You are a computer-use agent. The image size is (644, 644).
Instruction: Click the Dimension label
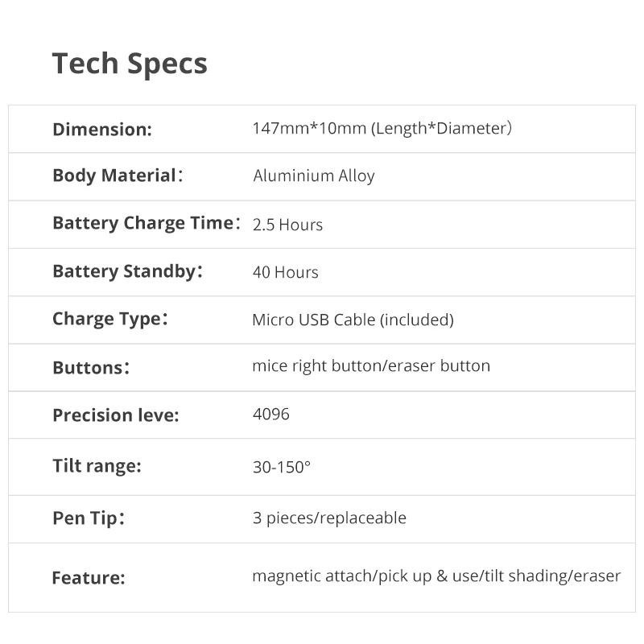(x=102, y=129)
